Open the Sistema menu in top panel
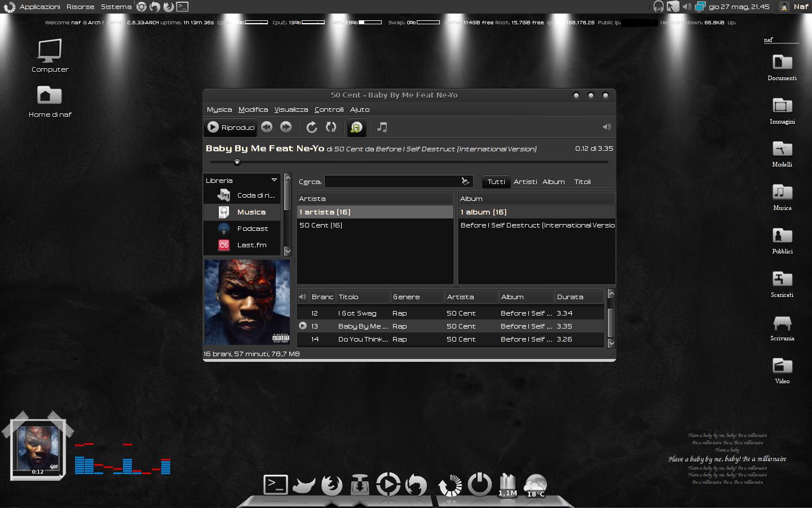Viewport: 812px width, 508px height. 116,7
